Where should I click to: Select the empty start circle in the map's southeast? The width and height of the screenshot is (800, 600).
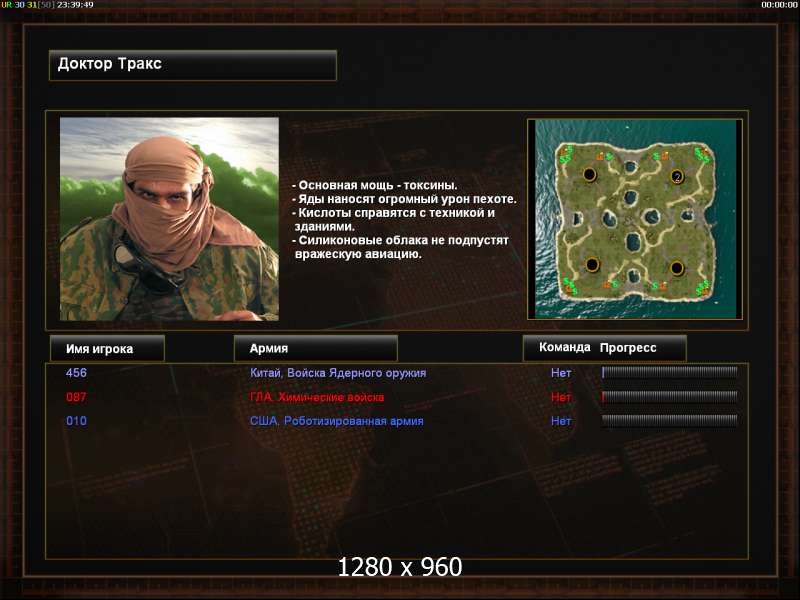[677, 268]
